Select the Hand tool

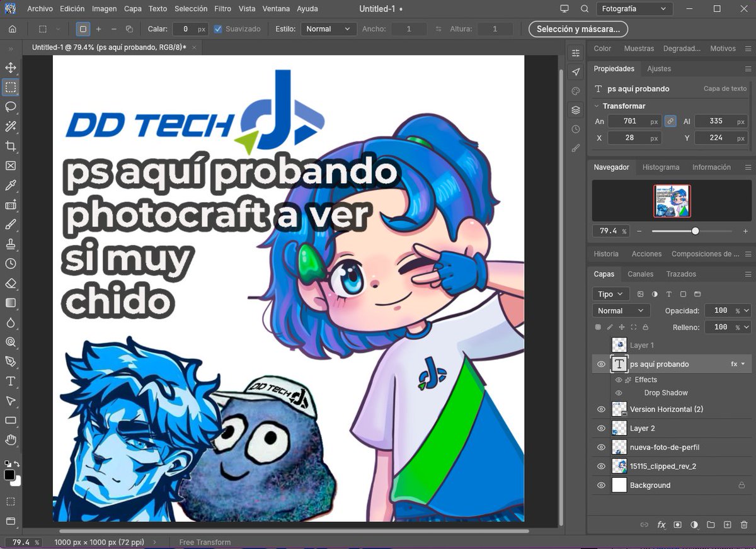[x=11, y=439]
